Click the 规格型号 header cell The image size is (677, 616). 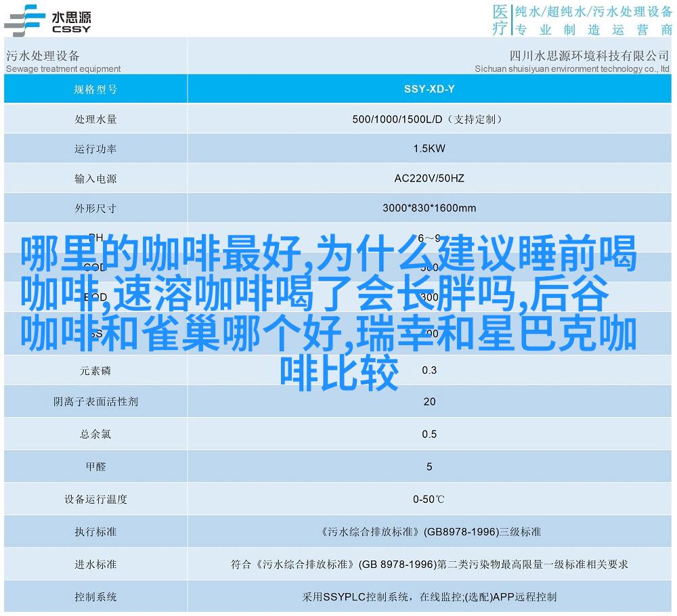pos(95,89)
